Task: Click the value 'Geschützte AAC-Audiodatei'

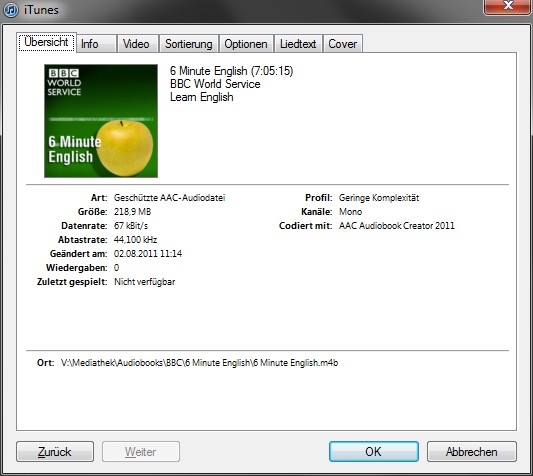Action: pyautogui.click(x=170, y=198)
